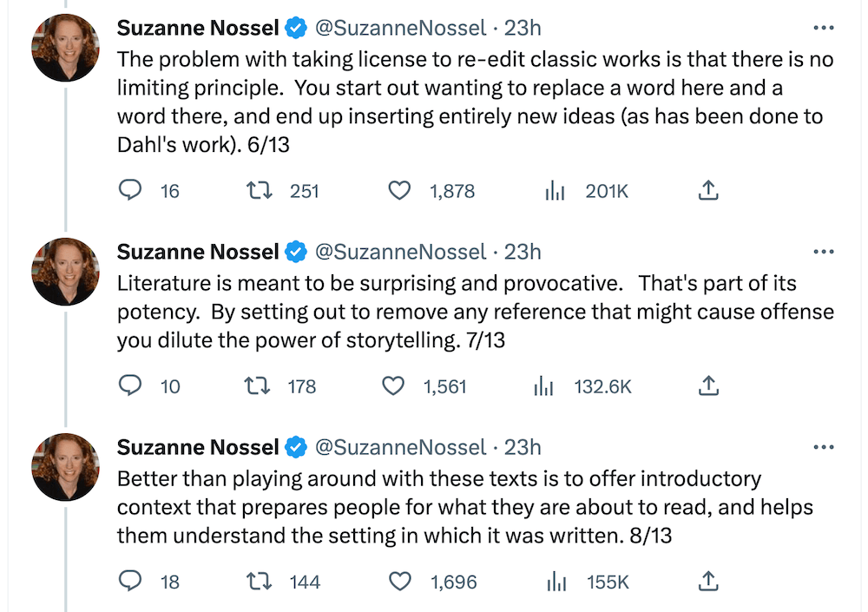868x612 pixels.
Task: Open more options on the 6/13 tweet
Action: tap(823, 28)
